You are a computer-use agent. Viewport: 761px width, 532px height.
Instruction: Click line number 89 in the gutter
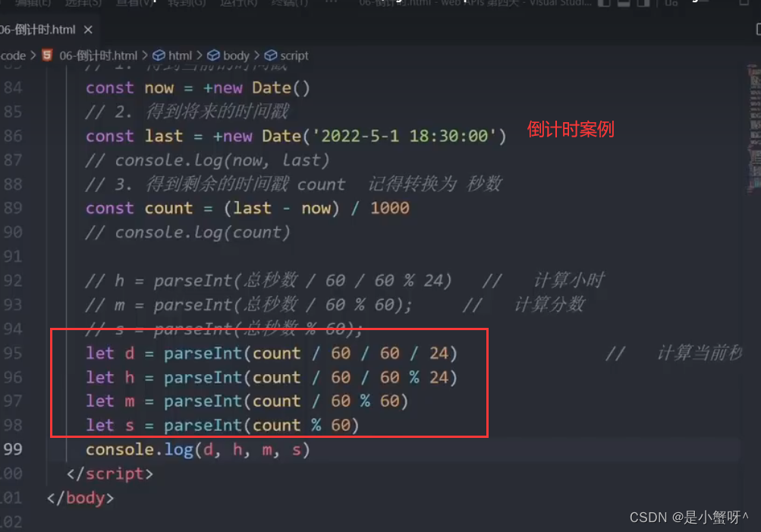[x=13, y=208]
